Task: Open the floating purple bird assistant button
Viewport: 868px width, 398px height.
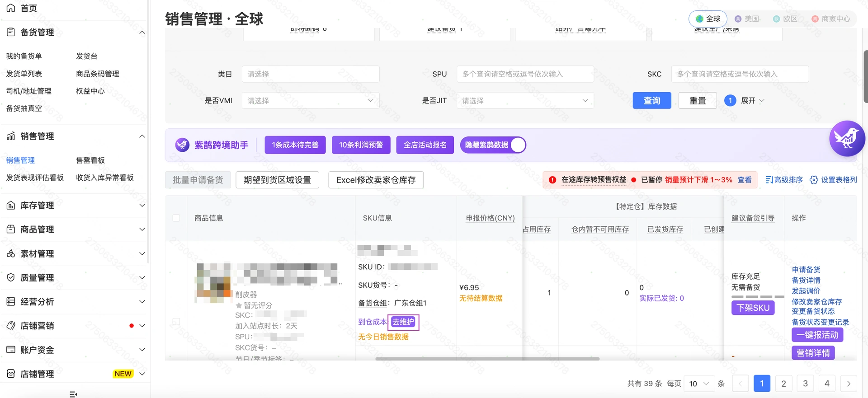Action: coord(847,138)
